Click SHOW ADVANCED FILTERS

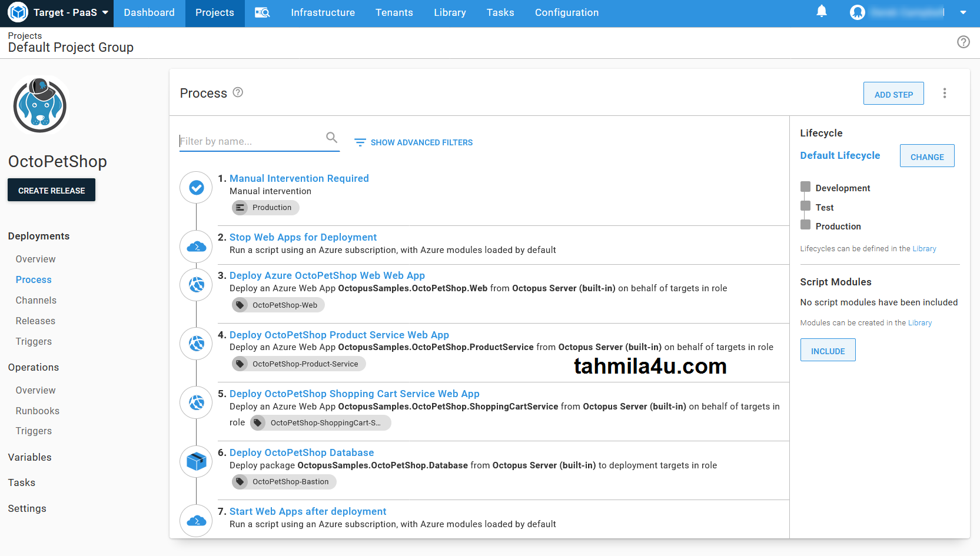[414, 142]
